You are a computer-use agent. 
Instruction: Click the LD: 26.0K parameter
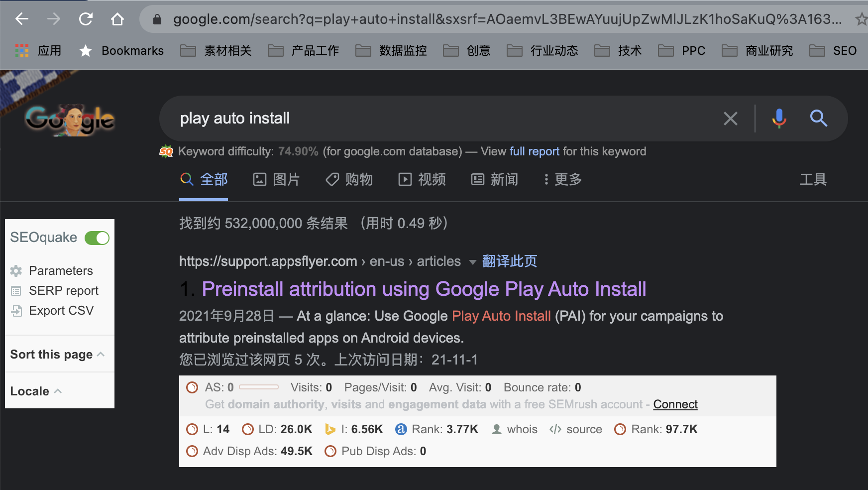point(277,429)
